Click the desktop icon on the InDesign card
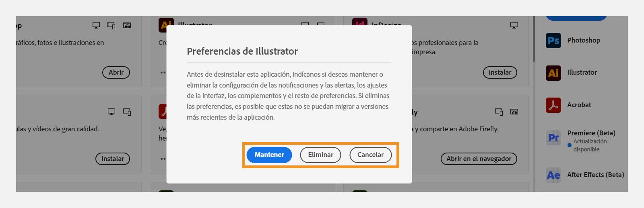 [x=514, y=25]
